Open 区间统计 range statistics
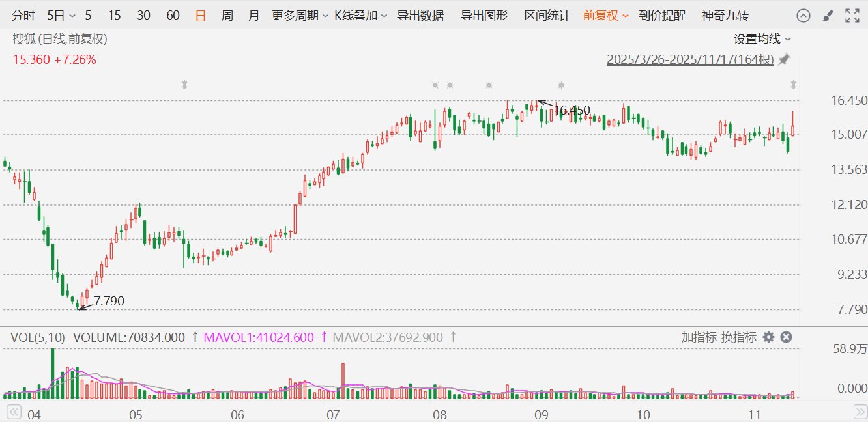The height and width of the screenshot is (422, 868). click(x=547, y=16)
